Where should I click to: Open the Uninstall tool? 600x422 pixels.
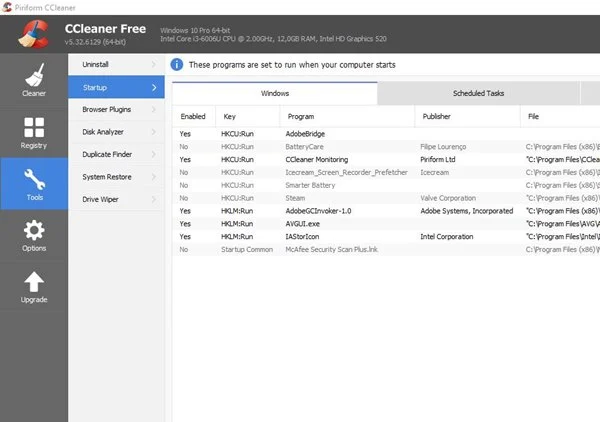click(116, 64)
